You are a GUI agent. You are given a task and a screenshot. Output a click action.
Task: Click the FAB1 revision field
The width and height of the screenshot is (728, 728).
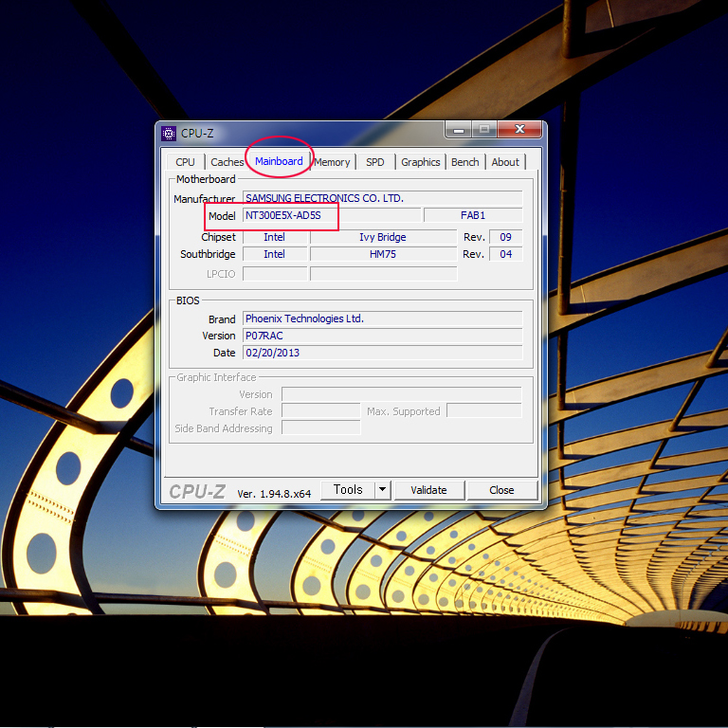pyautogui.click(x=473, y=215)
